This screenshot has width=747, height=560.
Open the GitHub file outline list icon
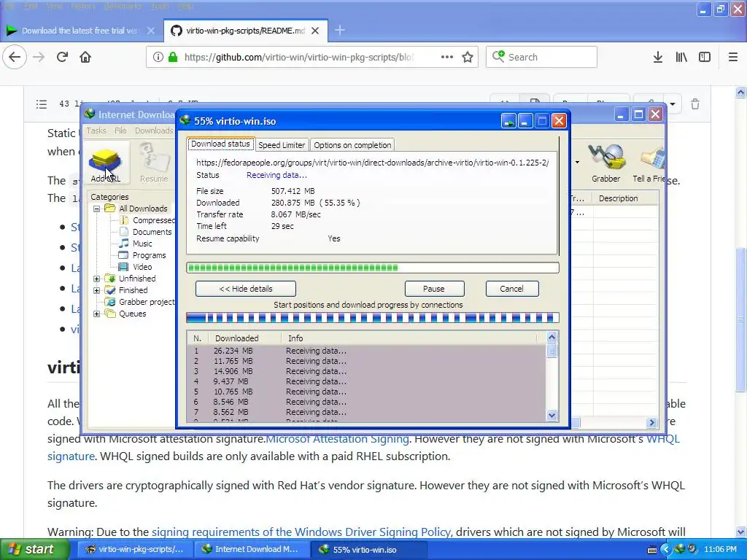pos(42,104)
